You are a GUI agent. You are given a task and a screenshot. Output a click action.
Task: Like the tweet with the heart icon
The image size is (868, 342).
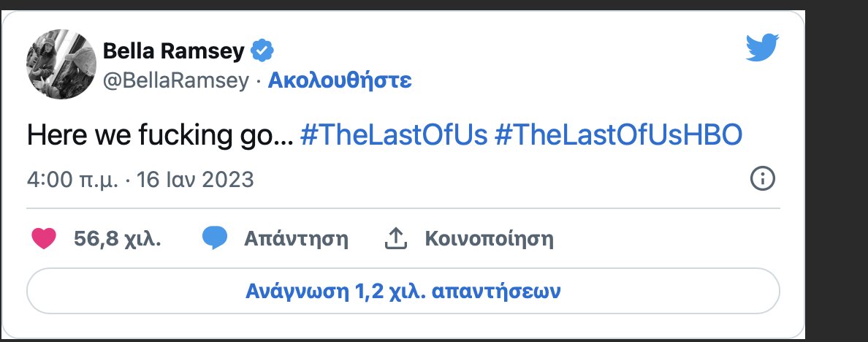[x=45, y=238]
